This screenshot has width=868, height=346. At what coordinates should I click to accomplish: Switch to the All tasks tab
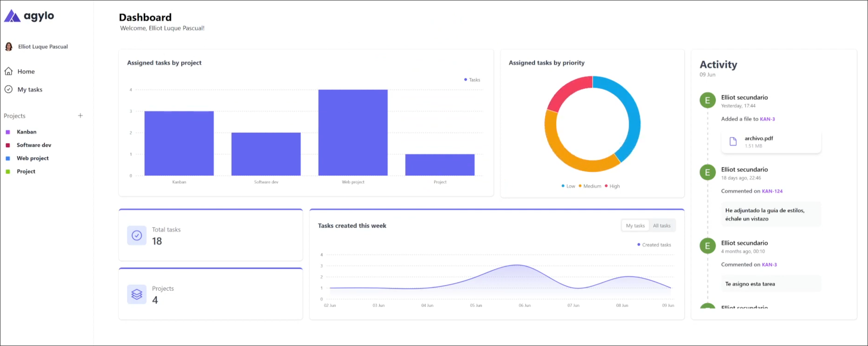[x=661, y=225]
